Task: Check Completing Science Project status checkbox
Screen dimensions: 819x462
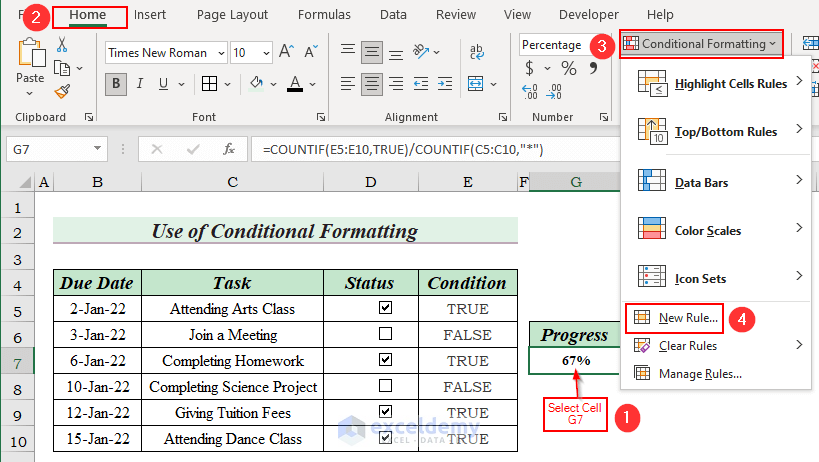Action: pos(385,386)
